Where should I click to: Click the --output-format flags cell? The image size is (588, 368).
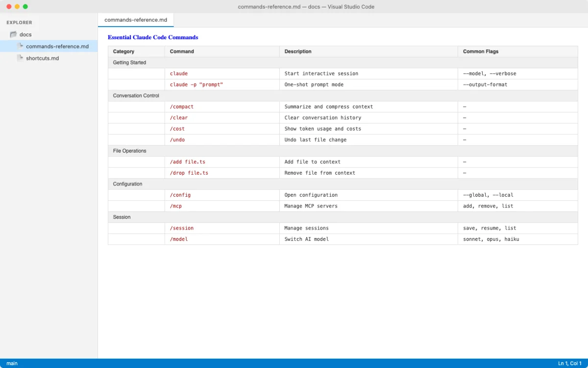[x=518, y=84]
